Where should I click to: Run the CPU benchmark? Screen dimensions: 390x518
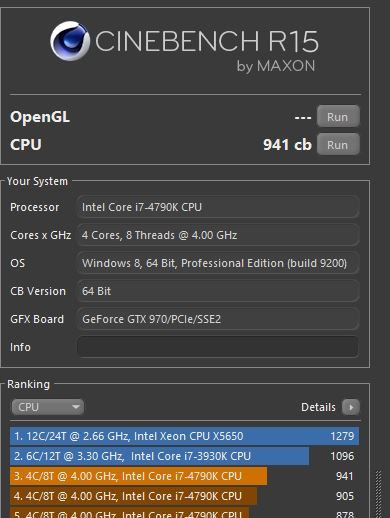point(338,144)
